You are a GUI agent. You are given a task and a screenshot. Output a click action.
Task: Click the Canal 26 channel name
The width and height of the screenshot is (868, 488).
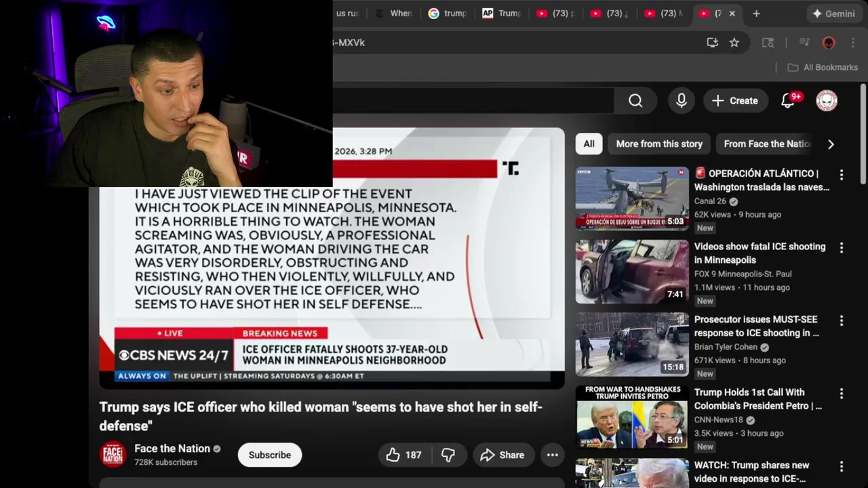pos(710,201)
